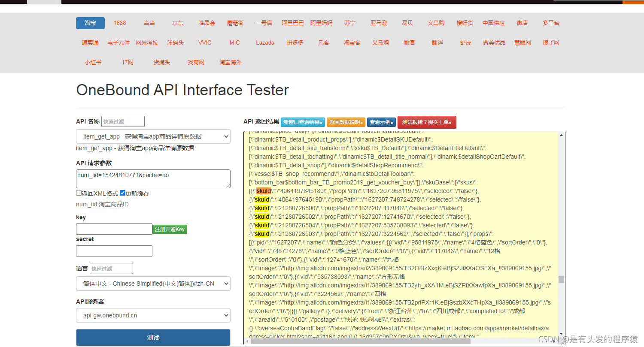Click the 注册开通Key button
The width and height of the screenshot is (644, 347).
click(170, 229)
